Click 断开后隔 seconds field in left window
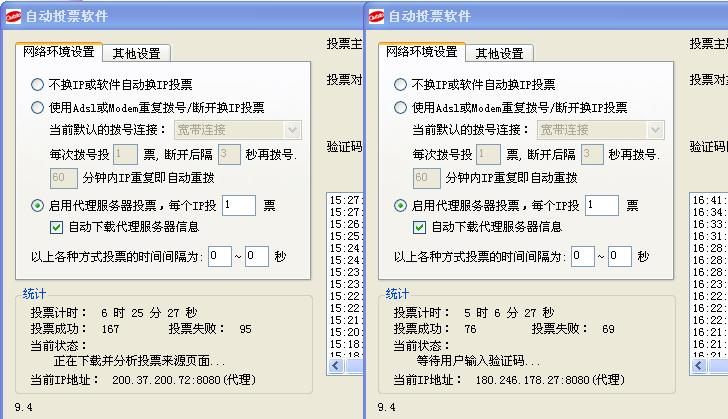Viewport: 728px width, 419px height. (229, 154)
